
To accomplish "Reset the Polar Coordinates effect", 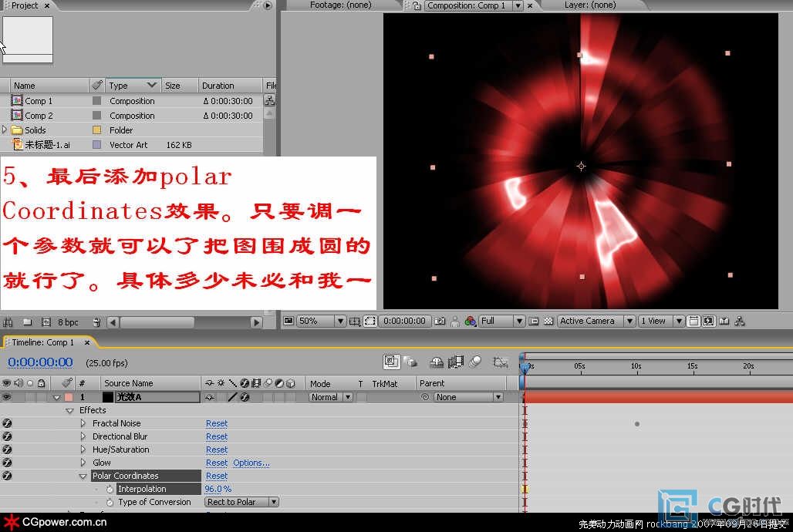I will pyautogui.click(x=217, y=476).
